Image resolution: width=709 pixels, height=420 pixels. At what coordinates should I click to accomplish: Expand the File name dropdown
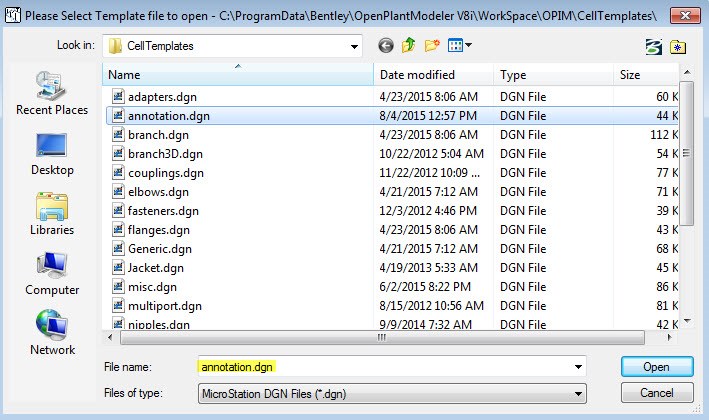point(578,367)
